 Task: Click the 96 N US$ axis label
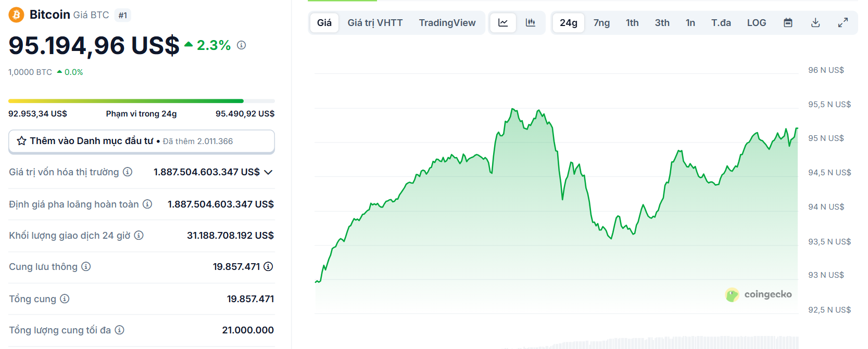click(x=826, y=70)
